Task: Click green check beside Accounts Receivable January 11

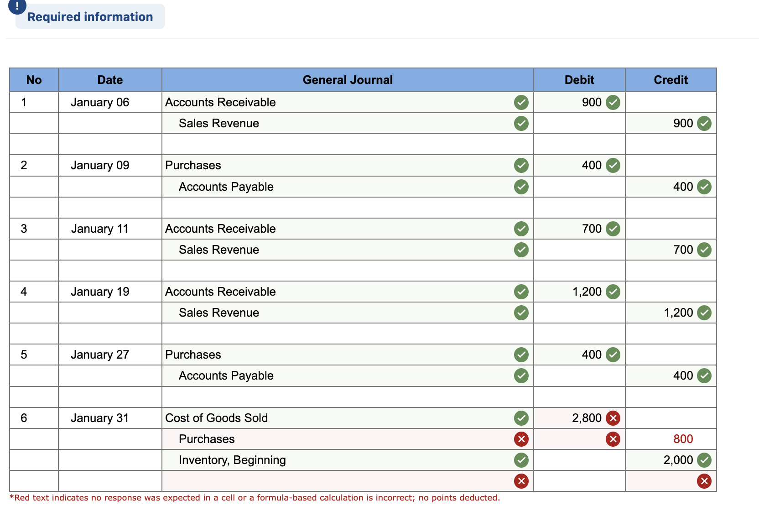Action: pos(521,229)
